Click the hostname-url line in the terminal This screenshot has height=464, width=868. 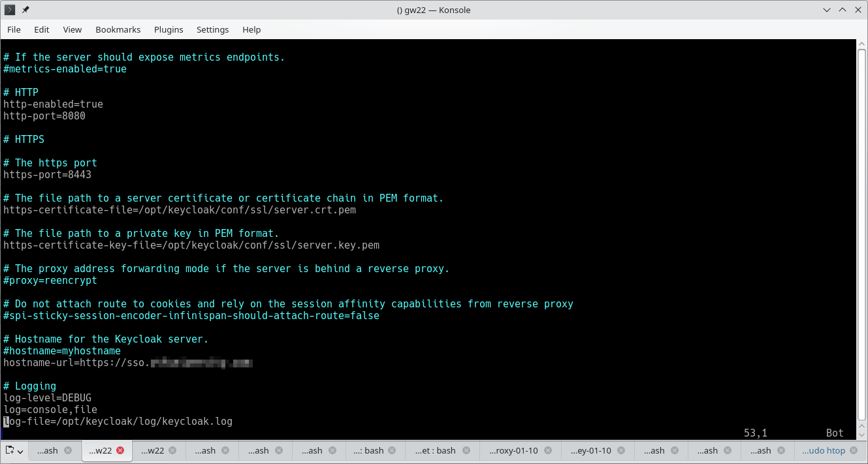coord(127,362)
